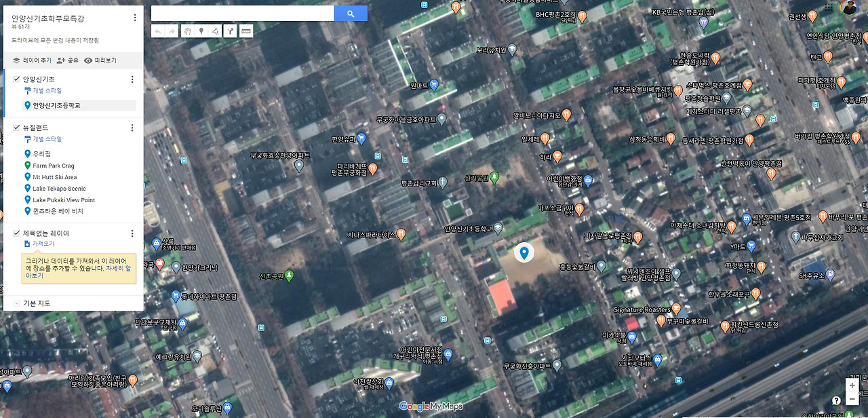Image resolution: width=868 pixels, height=418 pixels.
Task: Open the 제목없는 레이어 options menu
Action: tap(132, 233)
